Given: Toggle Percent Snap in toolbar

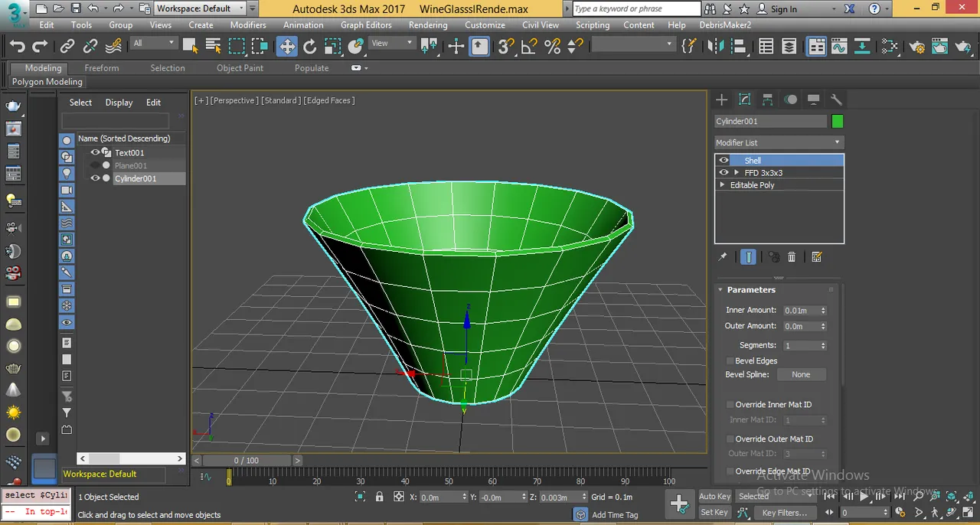Looking at the screenshot, I should 552,46.
